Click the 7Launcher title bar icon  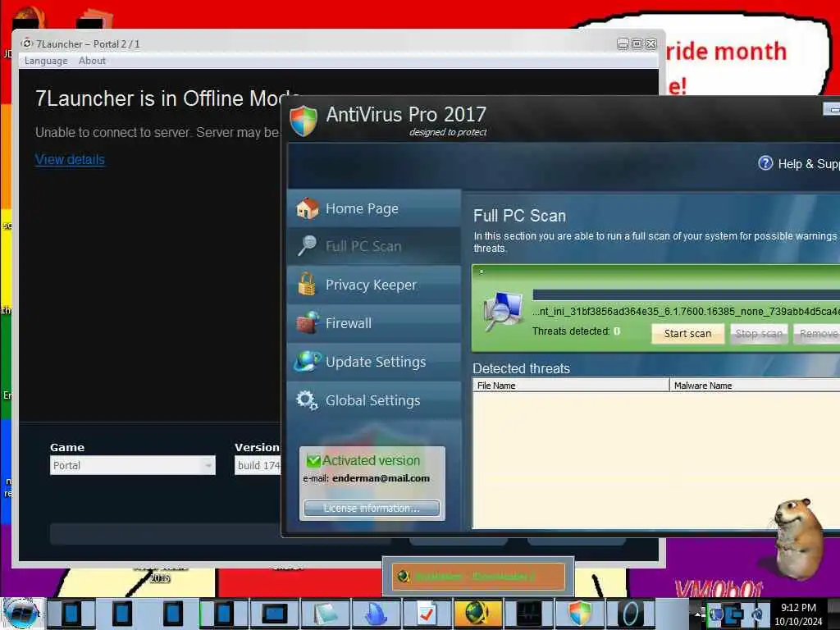click(27, 43)
